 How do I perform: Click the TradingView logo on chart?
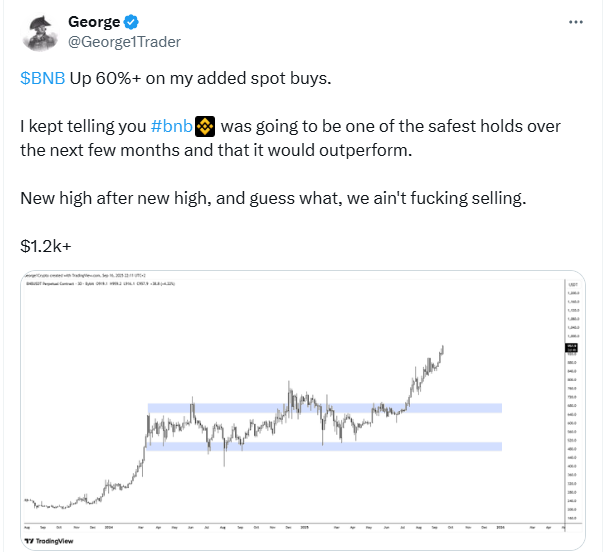point(48,534)
